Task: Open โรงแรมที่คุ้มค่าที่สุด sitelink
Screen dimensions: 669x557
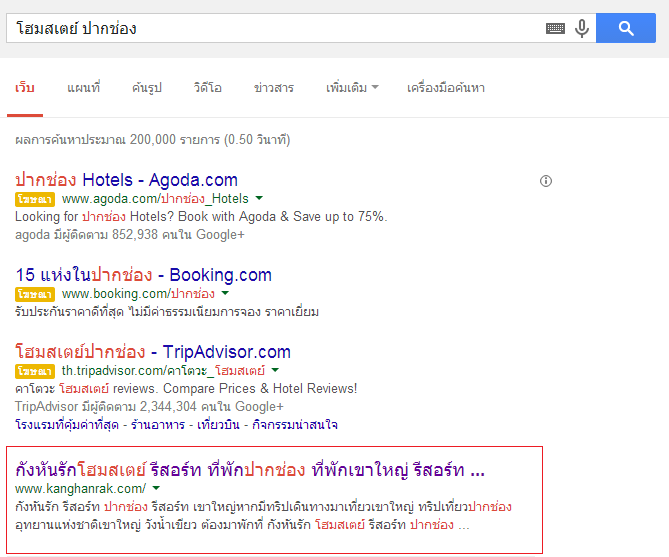Action: tap(67, 425)
